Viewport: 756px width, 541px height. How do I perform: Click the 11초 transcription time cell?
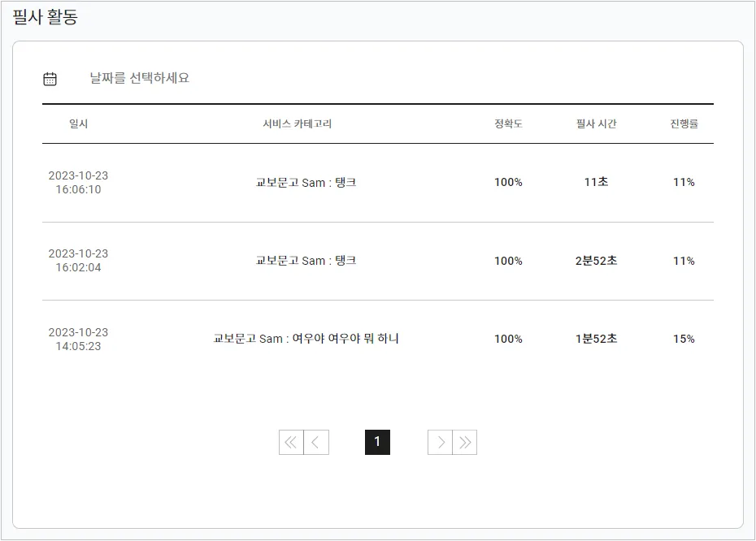pyautogui.click(x=596, y=183)
